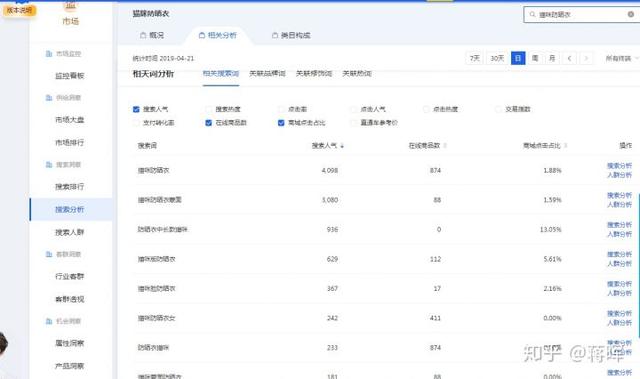
Task: Choose the 7天 time range
Action: pos(475,58)
